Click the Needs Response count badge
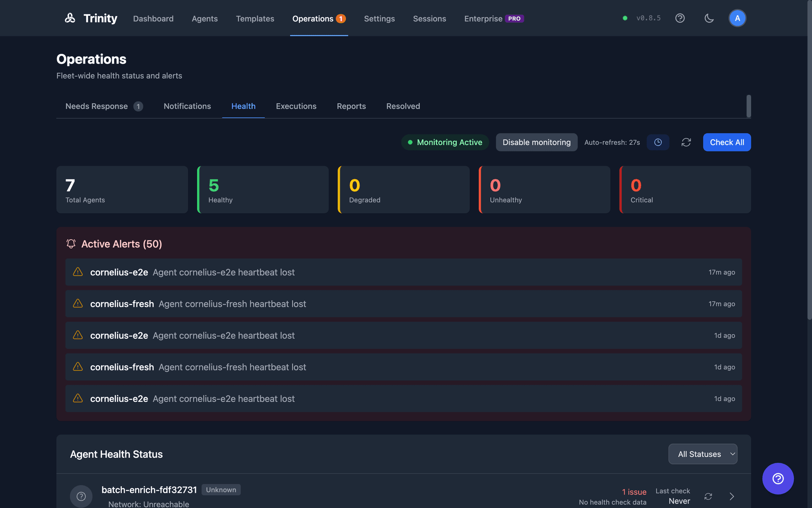This screenshot has width=812, height=508. click(x=138, y=106)
